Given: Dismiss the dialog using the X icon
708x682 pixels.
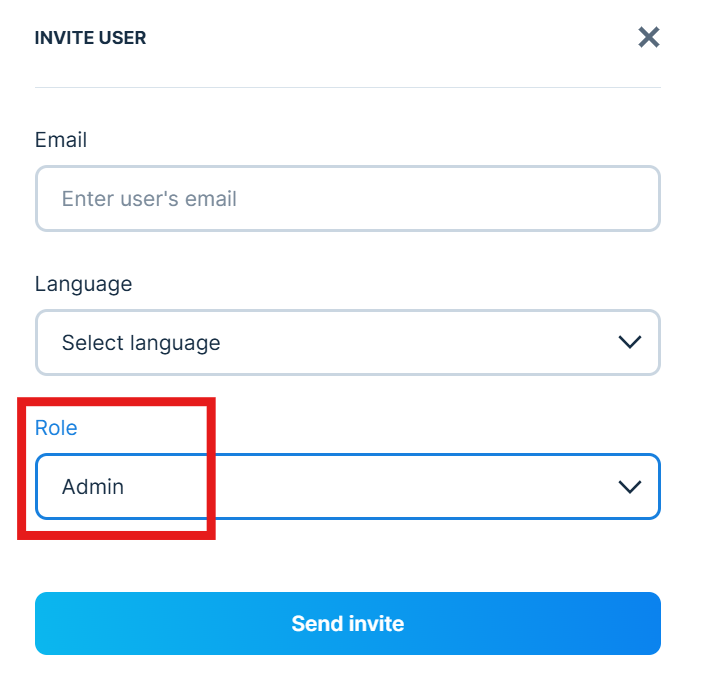Looking at the screenshot, I should coord(649,38).
